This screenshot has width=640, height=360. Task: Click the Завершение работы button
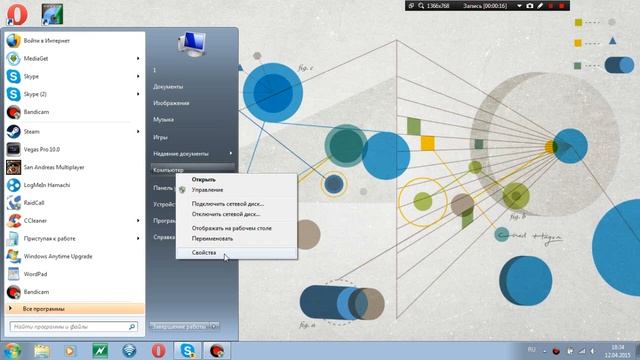click(180, 327)
